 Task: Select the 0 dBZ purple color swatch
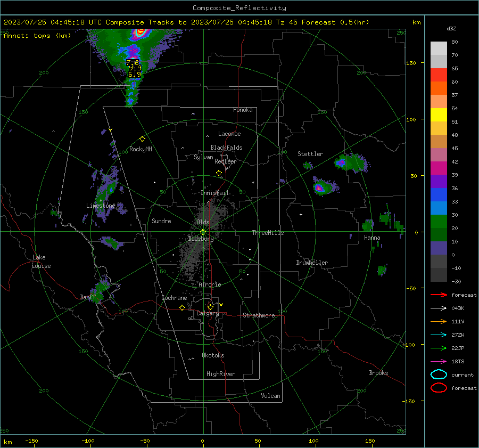(439, 248)
